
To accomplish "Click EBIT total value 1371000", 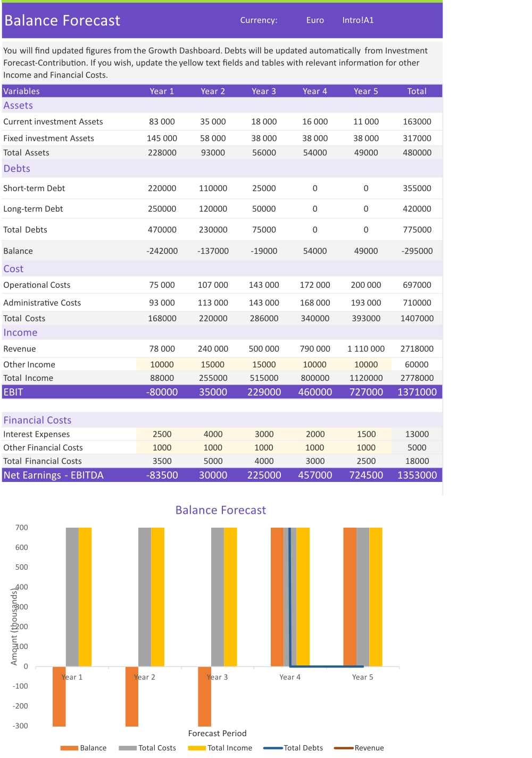I will coord(417,392).
